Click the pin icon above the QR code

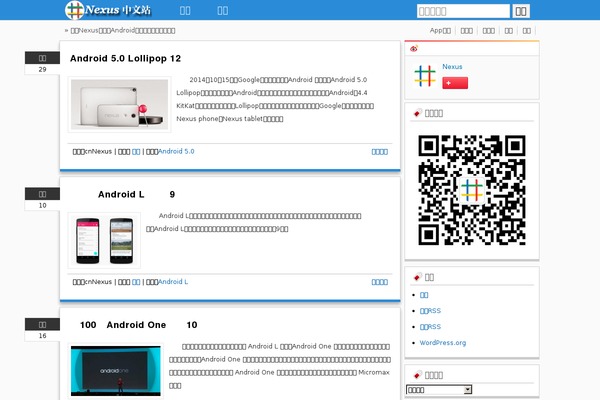click(417, 113)
